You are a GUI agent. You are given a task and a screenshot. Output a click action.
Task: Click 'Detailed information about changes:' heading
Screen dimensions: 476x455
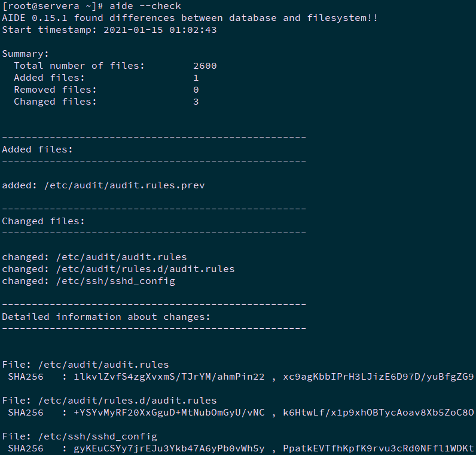point(106,317)
